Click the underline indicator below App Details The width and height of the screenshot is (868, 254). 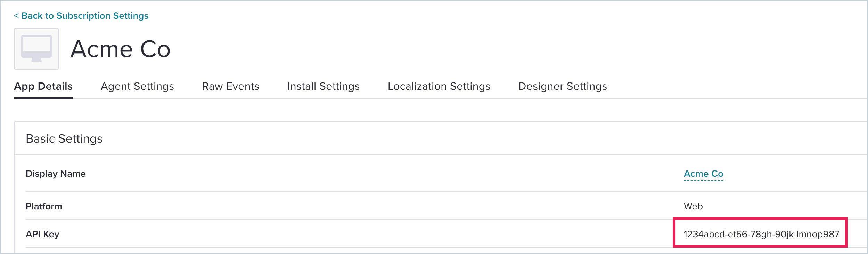coord(43,98)
